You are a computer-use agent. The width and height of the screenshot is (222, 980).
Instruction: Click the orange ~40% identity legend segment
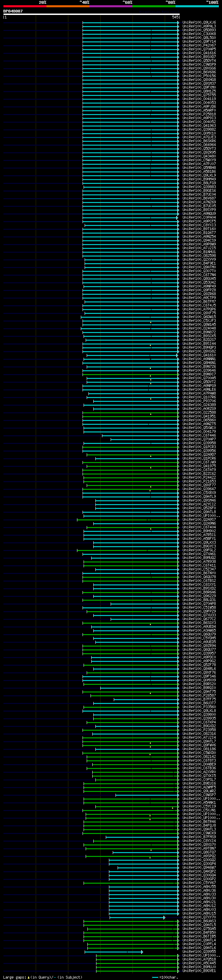68,6
